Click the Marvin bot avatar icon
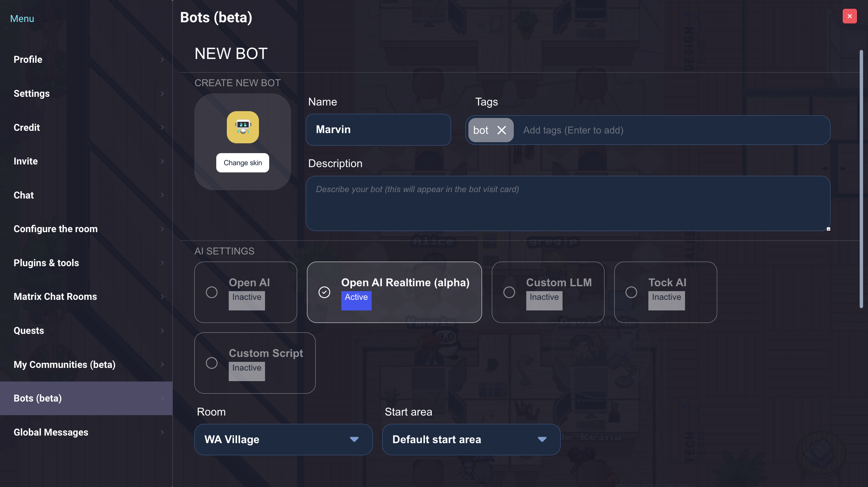This screenshot has width=868, height=487. [x=242, y=127]
